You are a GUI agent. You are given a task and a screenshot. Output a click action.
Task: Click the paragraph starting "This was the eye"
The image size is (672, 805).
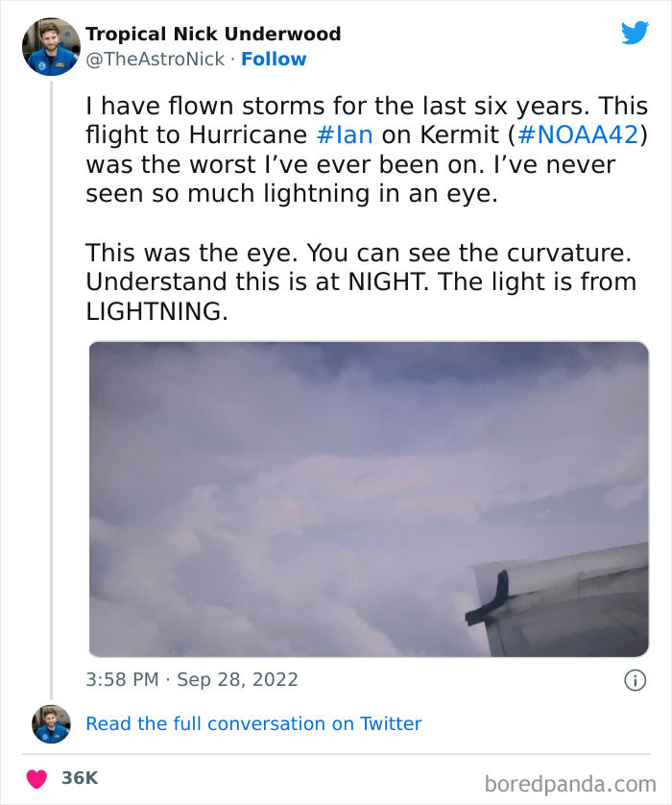click(x=360, y=282)
